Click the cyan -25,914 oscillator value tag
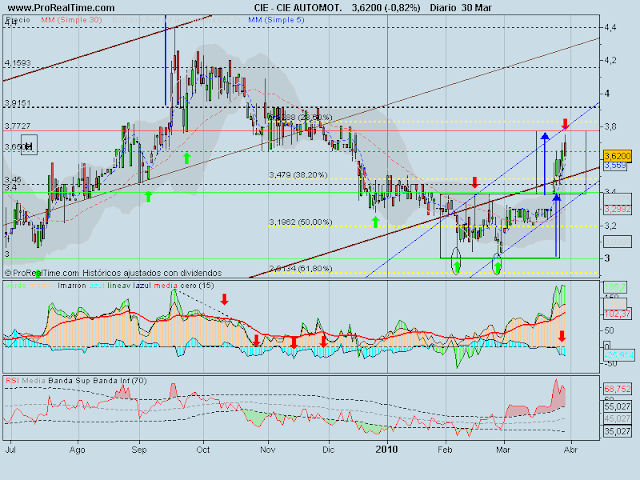Image resolution: width=640 pixels, height=480 pixels. [619, 356]
